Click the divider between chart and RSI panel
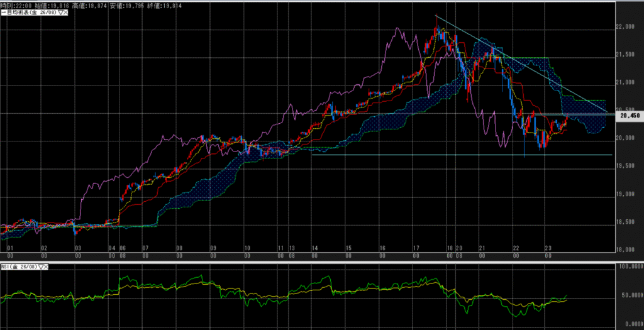This screenshot has width=644, height=330. coord(314,260)
